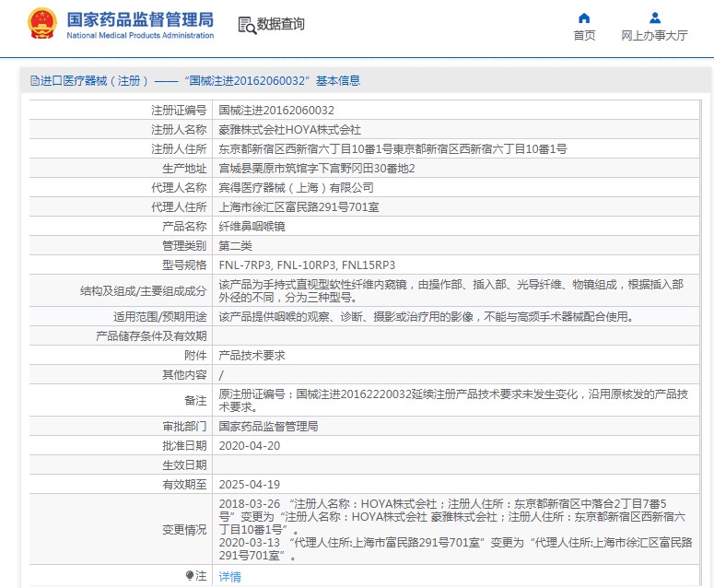This screenshot has height=588, width=714.
Task: Click the remark text starting 原注册证编号
Action: click(453, 400)
